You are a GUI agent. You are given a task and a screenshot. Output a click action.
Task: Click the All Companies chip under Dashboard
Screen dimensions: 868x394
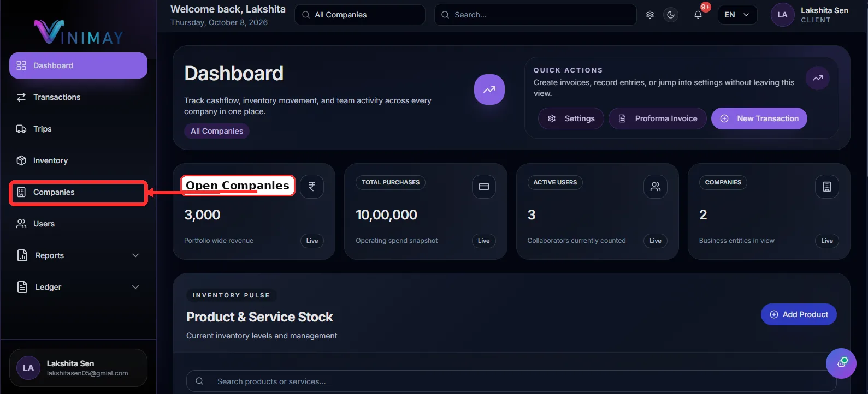(217, 131)
